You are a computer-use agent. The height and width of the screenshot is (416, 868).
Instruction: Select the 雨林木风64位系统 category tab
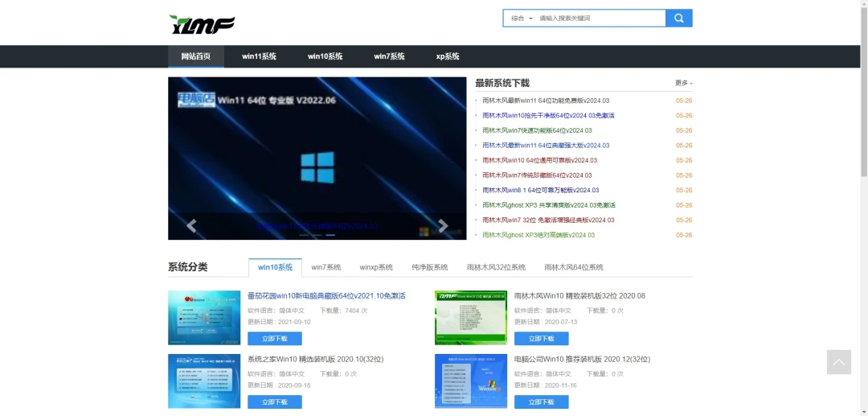574,268
